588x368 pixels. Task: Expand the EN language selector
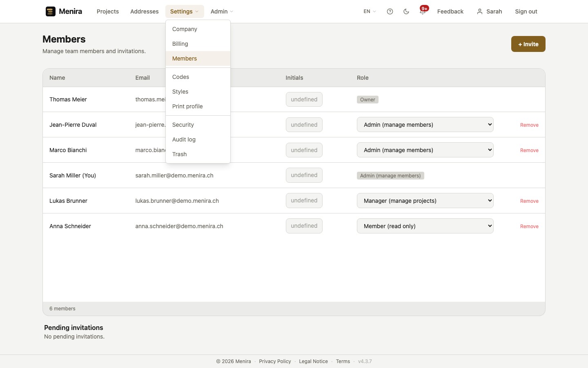[x=370, y=11]
